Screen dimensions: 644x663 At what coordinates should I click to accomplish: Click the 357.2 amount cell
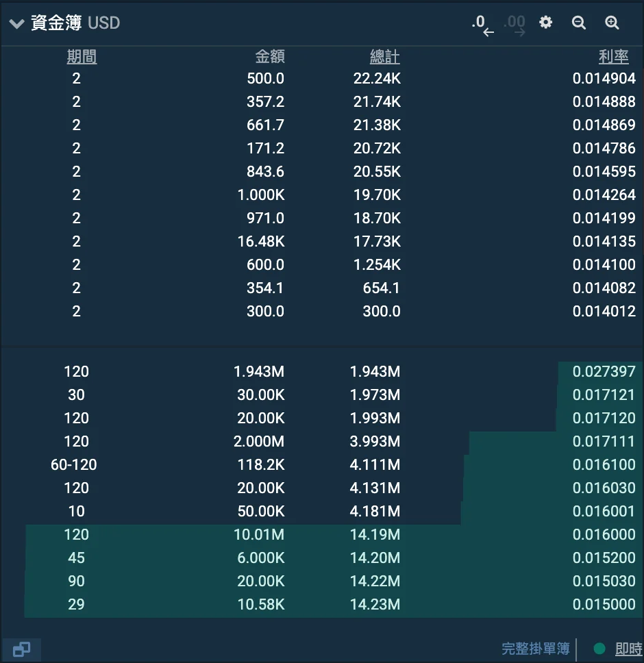266,101
